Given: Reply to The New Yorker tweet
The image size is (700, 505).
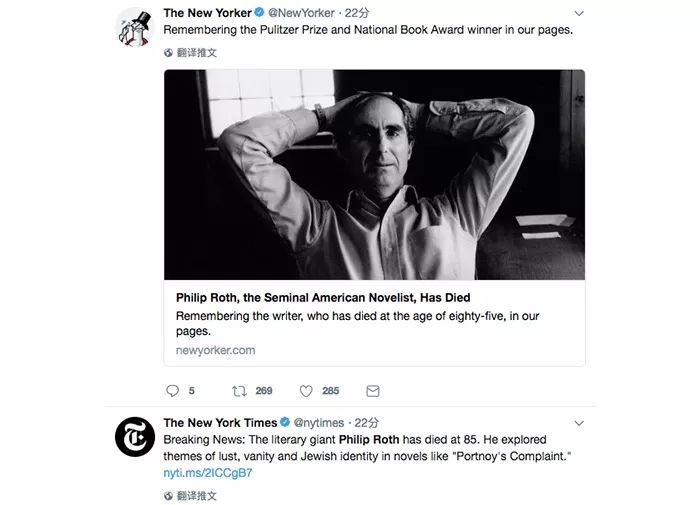Looking at the screenshot, I should 172,391.
